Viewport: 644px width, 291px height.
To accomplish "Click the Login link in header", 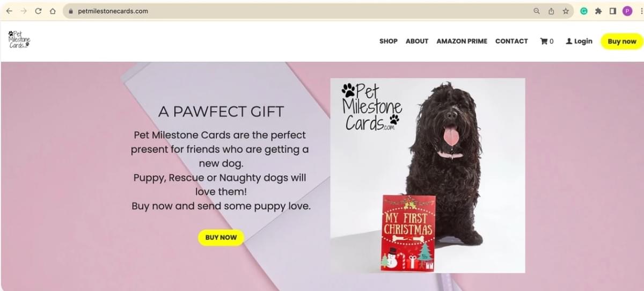I will pyautogui.click(x=579, y=41).
